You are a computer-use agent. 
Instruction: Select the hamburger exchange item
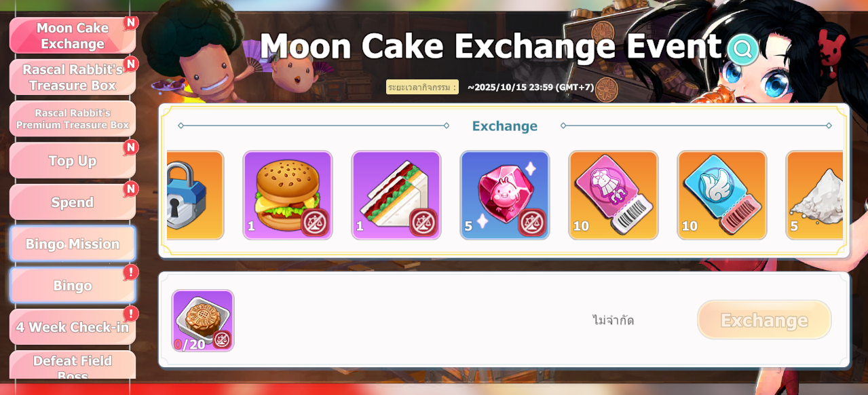pos(288,195)
